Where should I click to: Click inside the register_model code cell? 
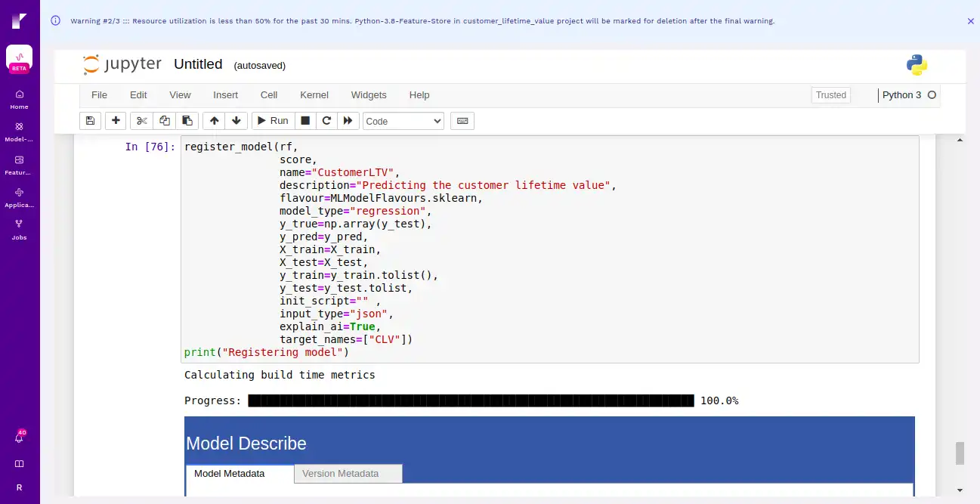pyautogui.click(x=550, y=249)
